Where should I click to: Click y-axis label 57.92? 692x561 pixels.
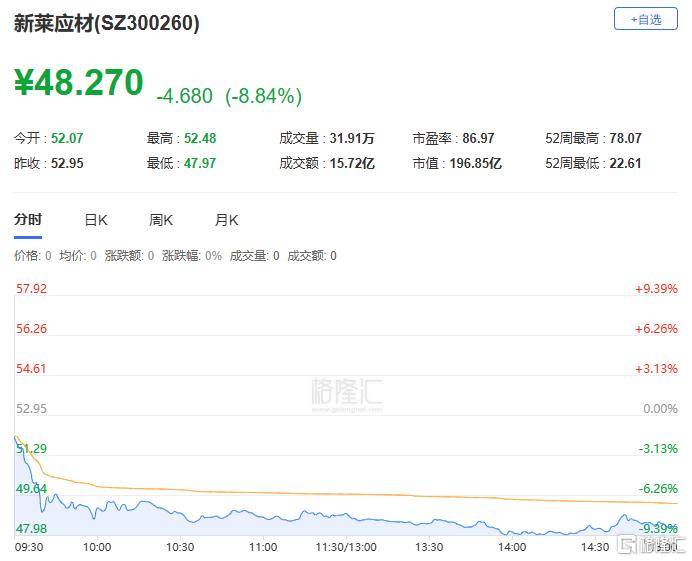[x=31, y=289]
